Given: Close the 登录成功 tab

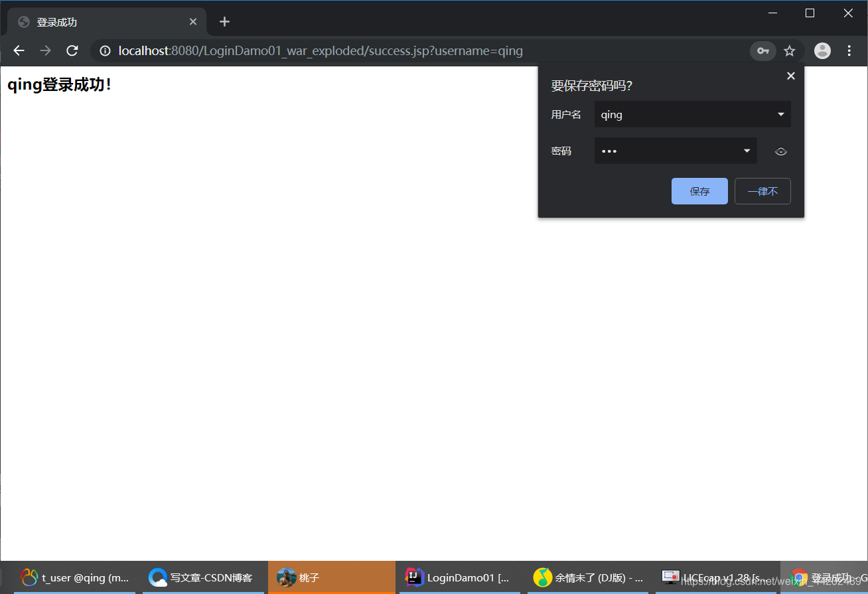Looking at the screenshot, I should [193, 22].
